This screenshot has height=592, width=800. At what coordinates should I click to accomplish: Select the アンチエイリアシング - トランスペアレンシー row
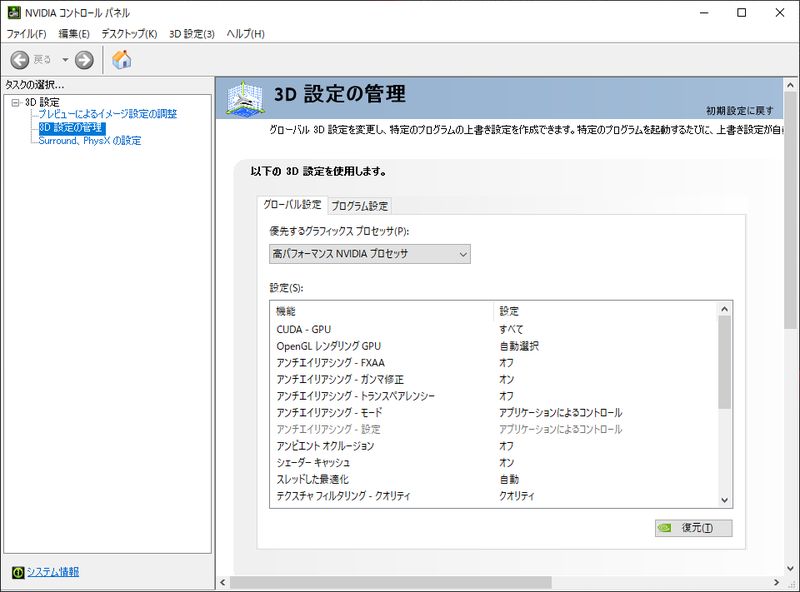tap(494, 396)
